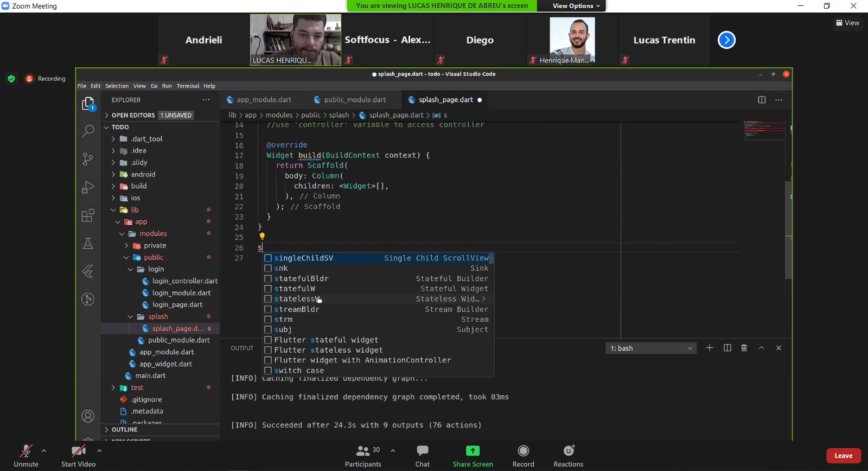This screenshot has width=868, height=471.
Task: Open the 1: bash terminal dropdown
Action: (651, 348)
